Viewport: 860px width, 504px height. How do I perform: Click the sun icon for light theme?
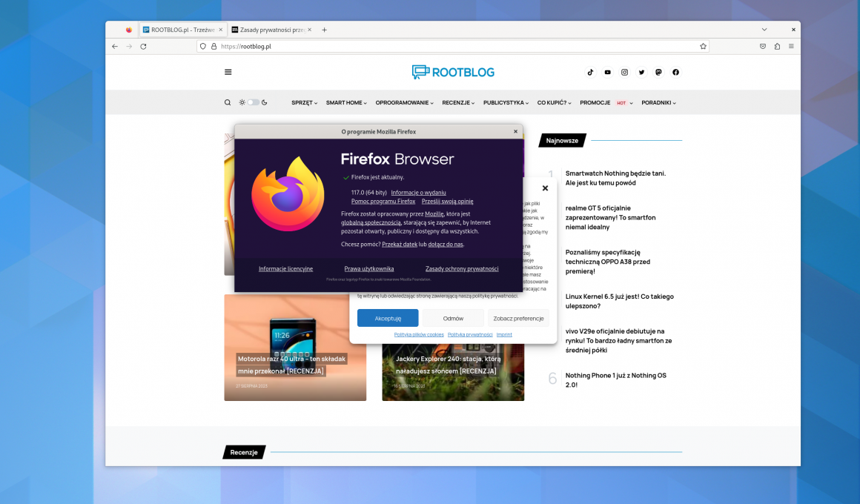(x=242, y=102)
